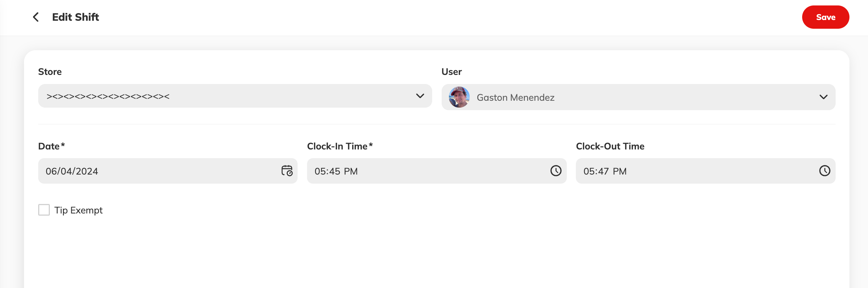868x288 pixels.
Task: Focus the 06/04/2024 date value
Action: click(x=72, y=171)
